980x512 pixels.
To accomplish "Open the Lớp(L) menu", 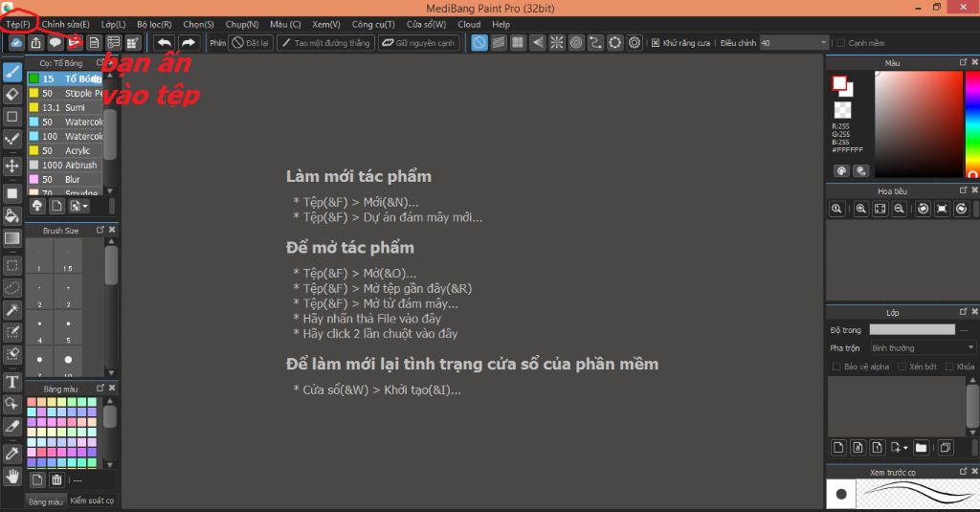I will 113,24.
